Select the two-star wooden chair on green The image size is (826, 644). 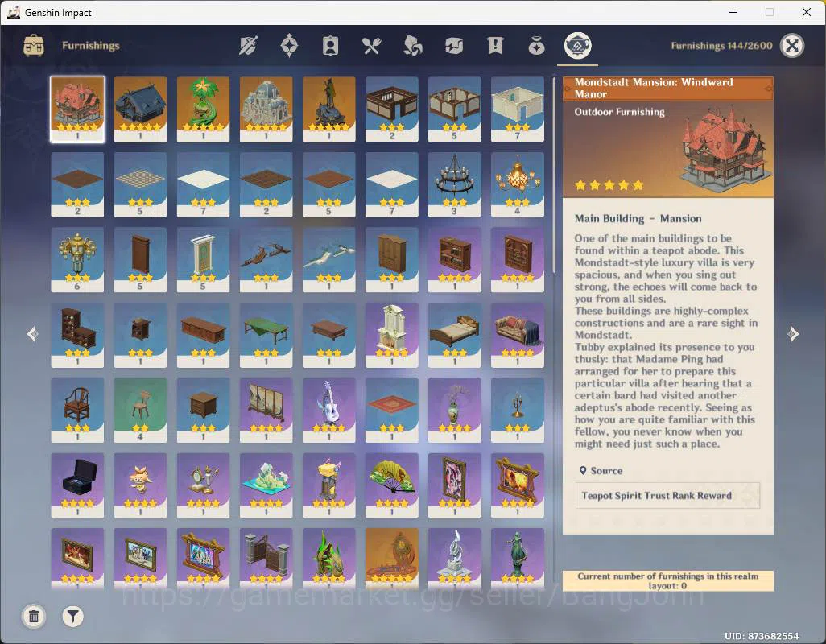tap(140, 410)
